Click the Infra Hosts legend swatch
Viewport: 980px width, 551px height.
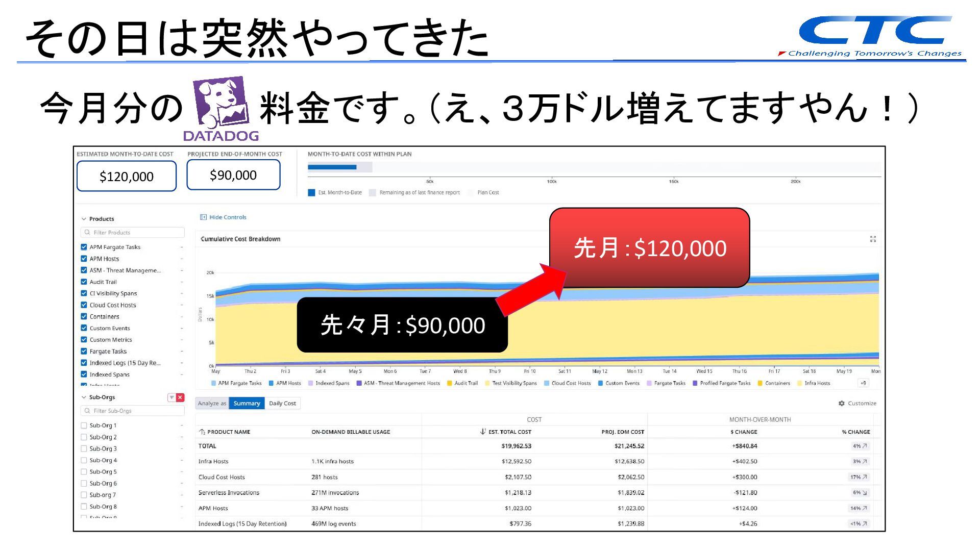(x=799, y=383)
